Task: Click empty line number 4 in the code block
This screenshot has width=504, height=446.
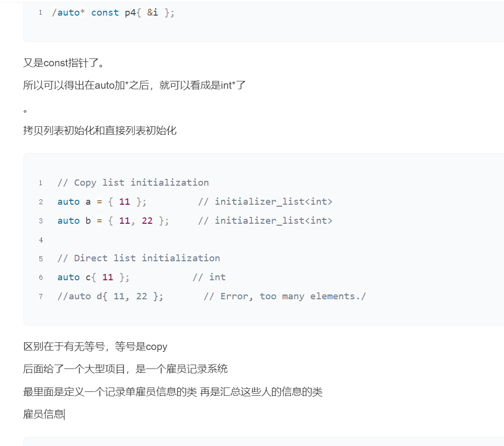Action: coord(41,240)
